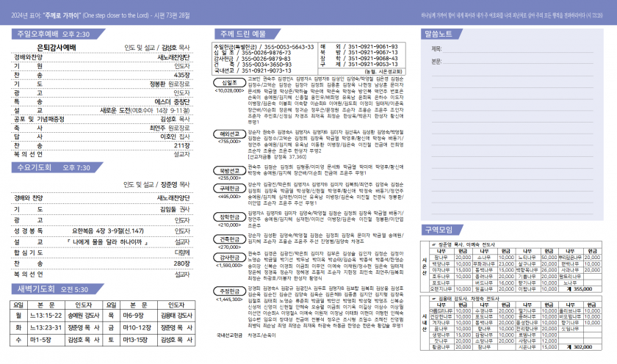The image size is (617, 364).
Task: Click the '공포 및 기념패증정' row label
Action: [39, 119]
